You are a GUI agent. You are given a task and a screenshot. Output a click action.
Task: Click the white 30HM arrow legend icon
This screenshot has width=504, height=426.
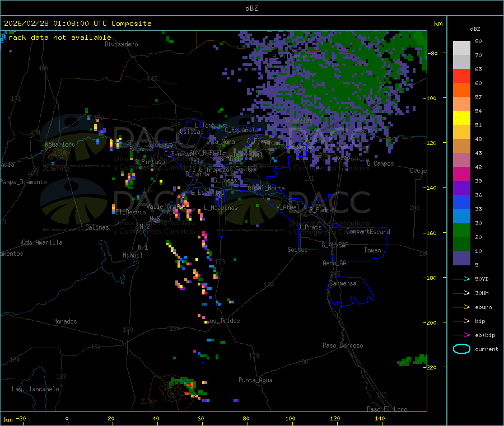point(461,293)
